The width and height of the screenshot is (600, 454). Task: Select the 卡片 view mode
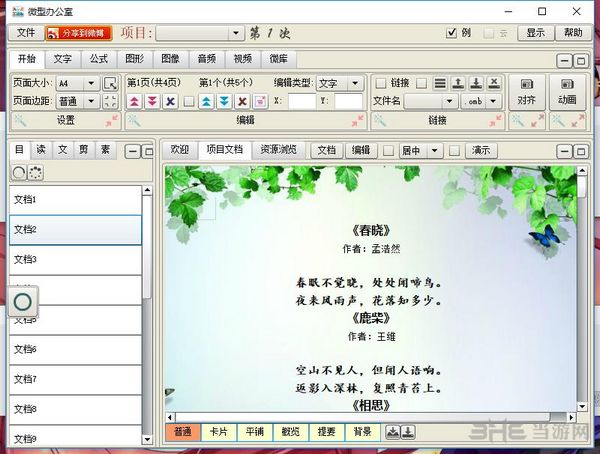point(219,432)
